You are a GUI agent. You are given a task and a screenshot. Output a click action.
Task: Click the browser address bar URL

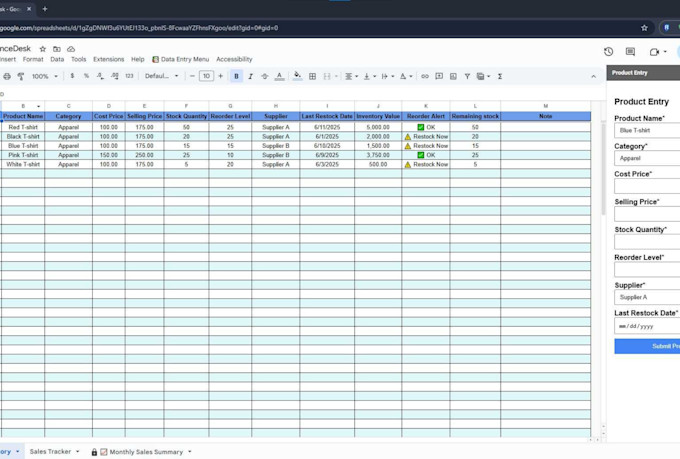139,28
